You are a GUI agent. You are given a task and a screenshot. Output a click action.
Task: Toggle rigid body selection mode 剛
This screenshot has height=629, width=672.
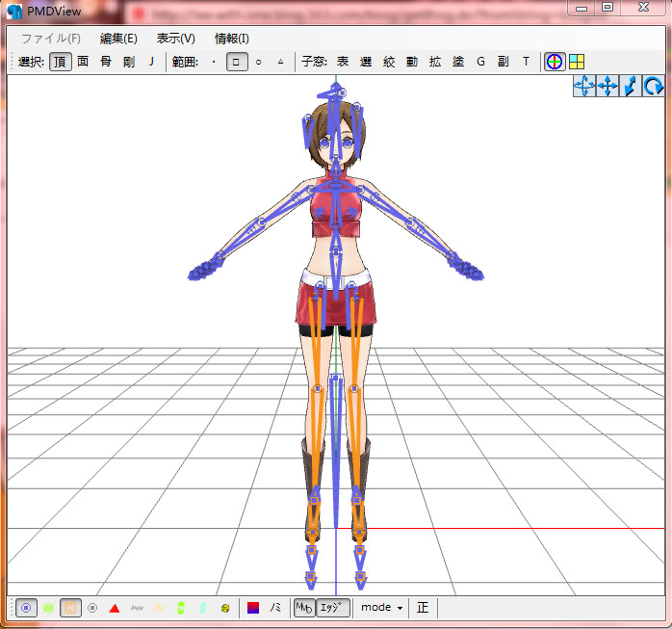[129, 62]
